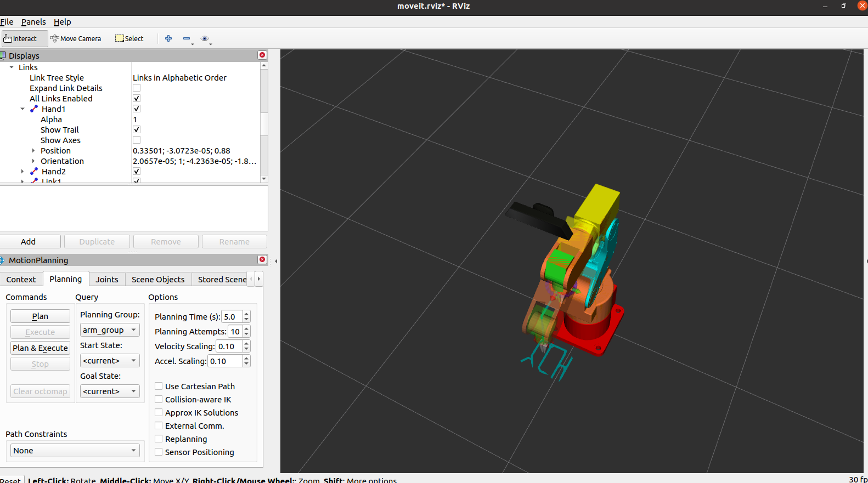
Task: Open the Path Constraints dropdown
Action: 75,451
